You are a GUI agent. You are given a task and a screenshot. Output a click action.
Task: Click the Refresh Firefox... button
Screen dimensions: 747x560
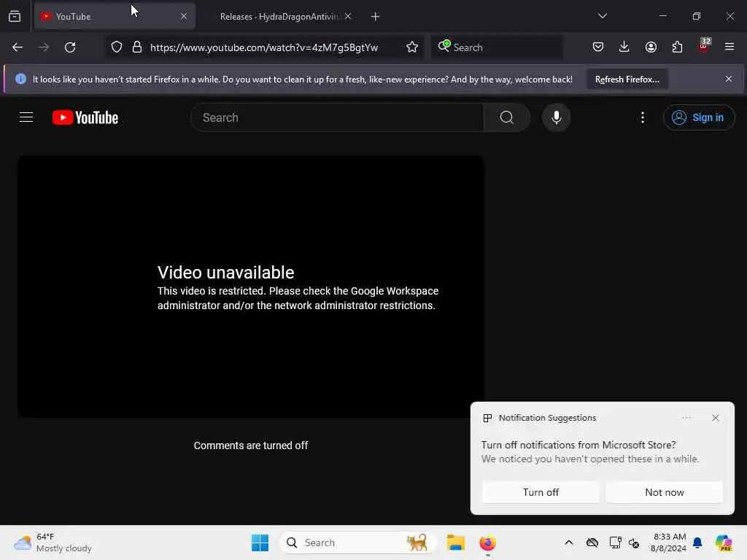point(627,79)
